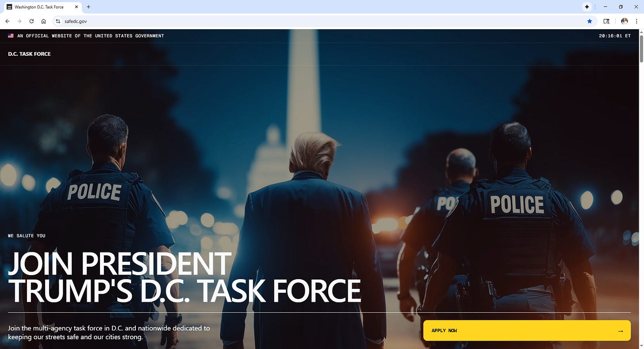Click "An official website of the United States Government"
The height and width of the screenshot is (349, 644).
click(x=91, y=36)
